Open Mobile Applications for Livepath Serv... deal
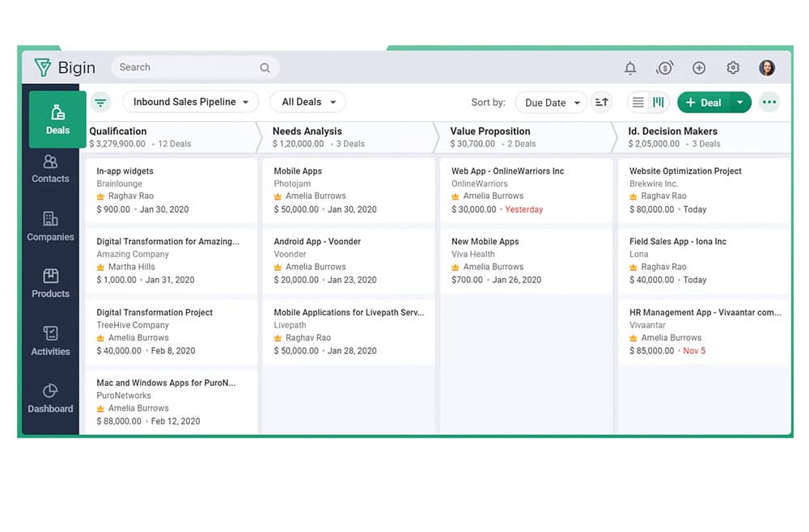Screen dimensions: 809x532 (x=349, y=331)
